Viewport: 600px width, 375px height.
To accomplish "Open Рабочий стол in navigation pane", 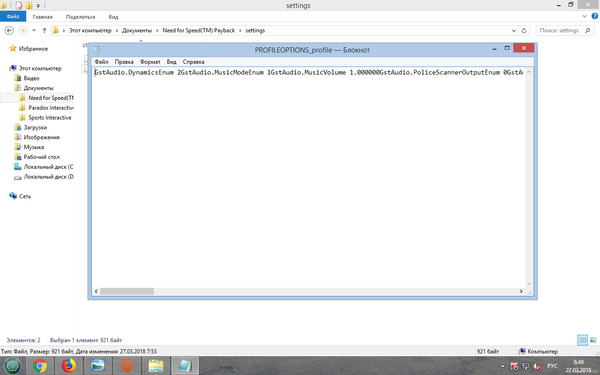I will coord(41,157).
